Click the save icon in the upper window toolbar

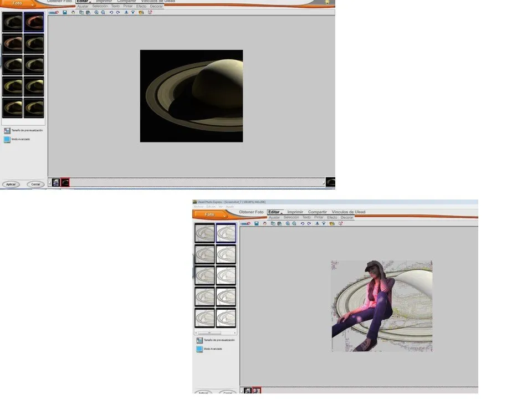pyautogui.click(x=65, y=13)
